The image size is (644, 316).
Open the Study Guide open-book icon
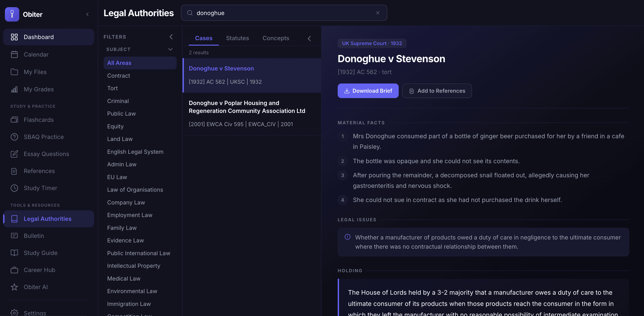14,253
